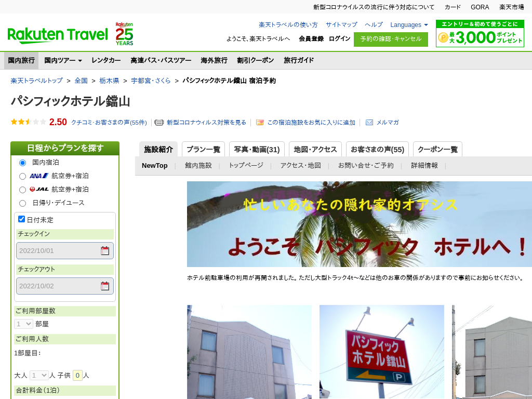Switch to the 写真・動画(31) tab
Screen dimensions: 532x399
(x=257, y=149)
